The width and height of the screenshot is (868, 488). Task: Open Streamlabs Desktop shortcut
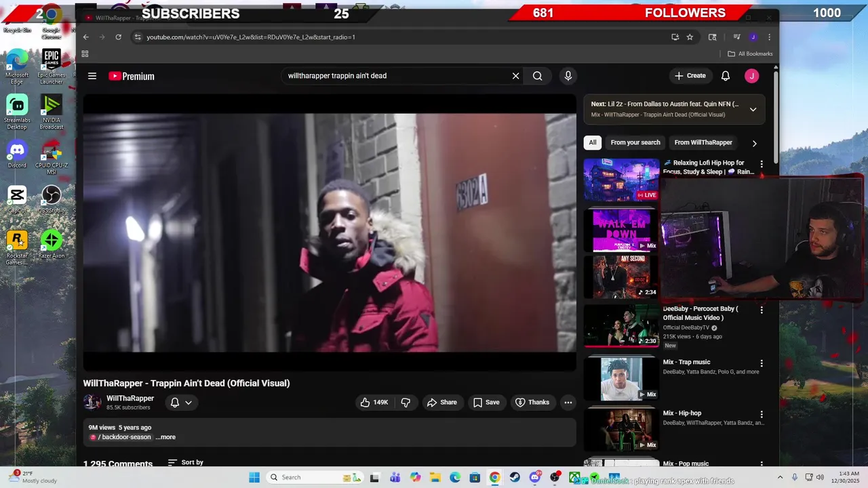(x=17, y=113)
